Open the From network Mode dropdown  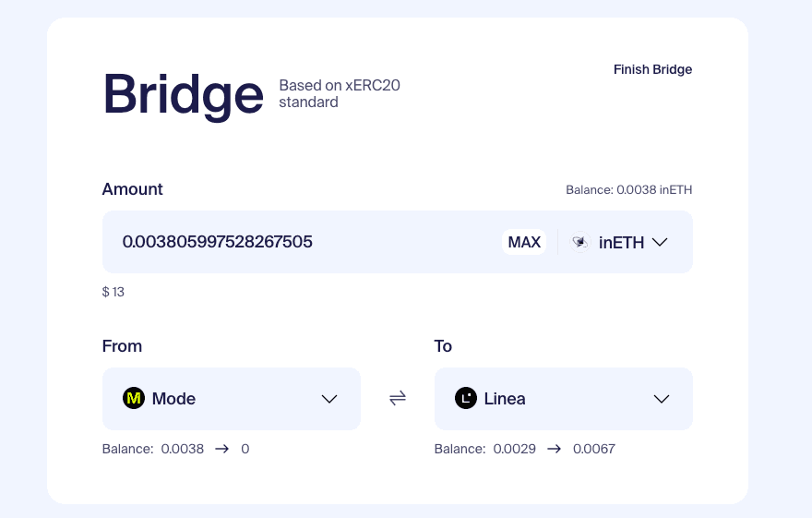click(x=232, y=399)
